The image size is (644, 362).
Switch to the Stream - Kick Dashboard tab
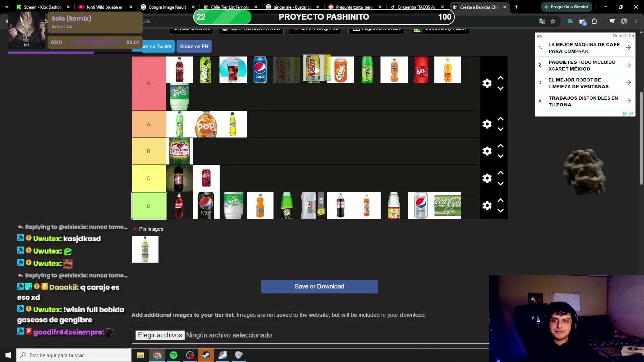point(42,7)
